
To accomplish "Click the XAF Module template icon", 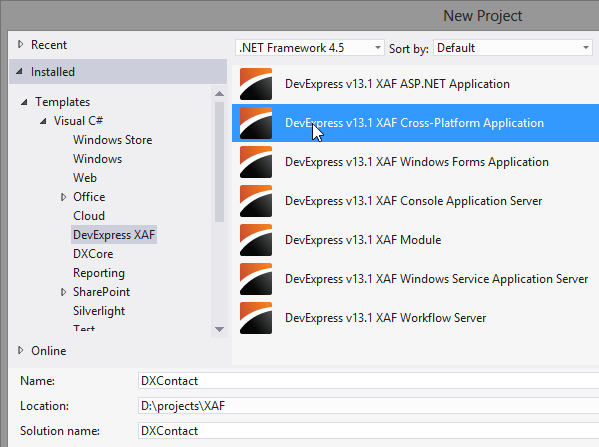I will pos(256,240).
